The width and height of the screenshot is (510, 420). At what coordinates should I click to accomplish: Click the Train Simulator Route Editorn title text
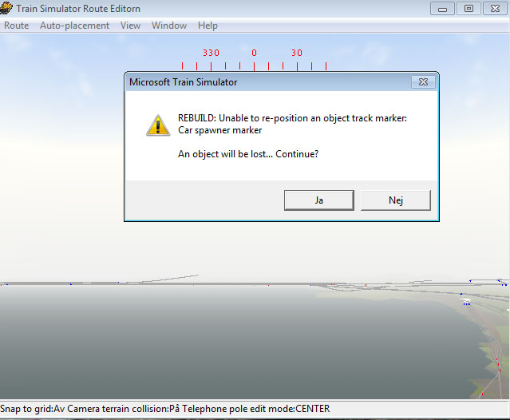pyautogui.click(x=78, y=9)
